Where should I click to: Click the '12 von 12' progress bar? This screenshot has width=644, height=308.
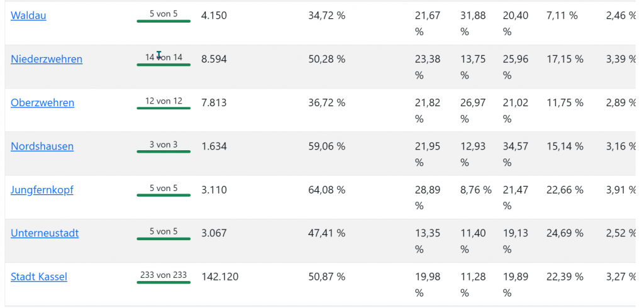pos(164,103)
